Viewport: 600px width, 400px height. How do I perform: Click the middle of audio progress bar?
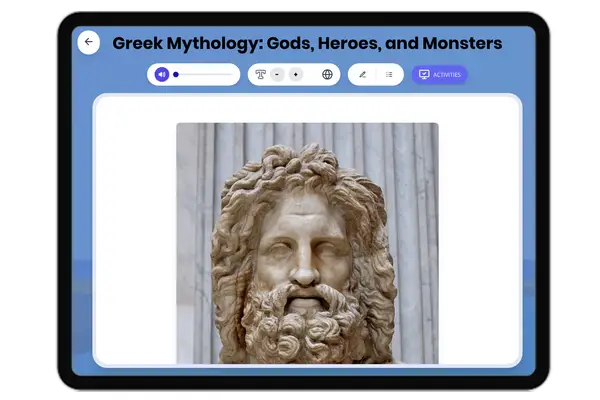point(204,74)
